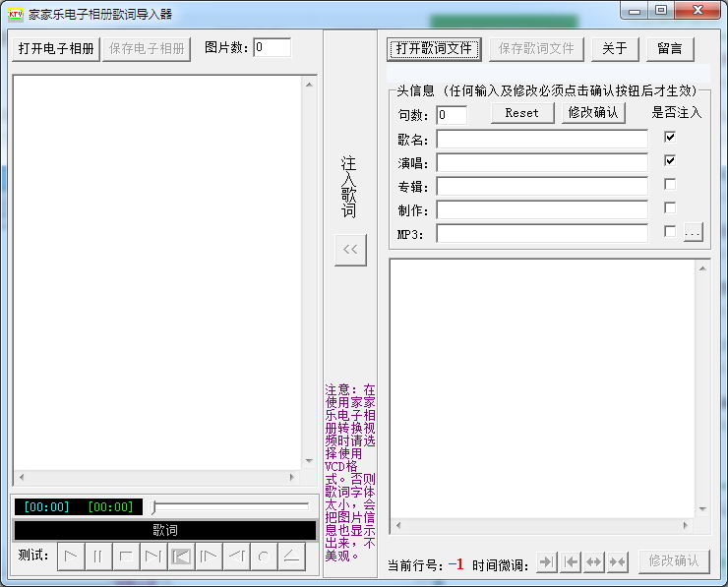Screen dimensions: 728x587
Task: Click in the 图片数 input field
Action: click(273, 47)
